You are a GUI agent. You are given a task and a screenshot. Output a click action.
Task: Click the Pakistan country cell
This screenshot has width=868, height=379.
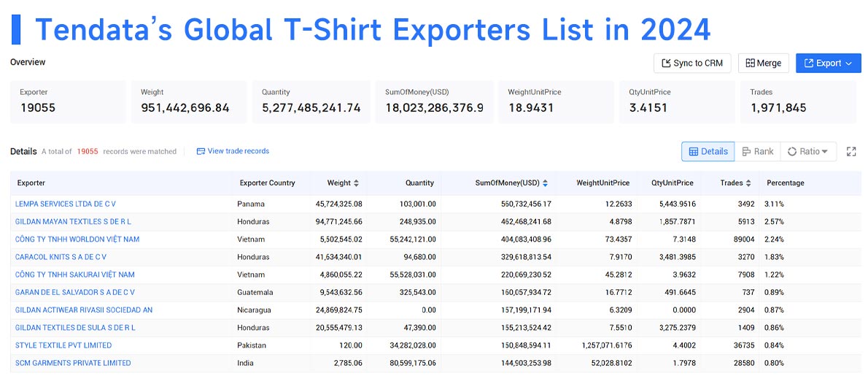(x=252, y=345)
